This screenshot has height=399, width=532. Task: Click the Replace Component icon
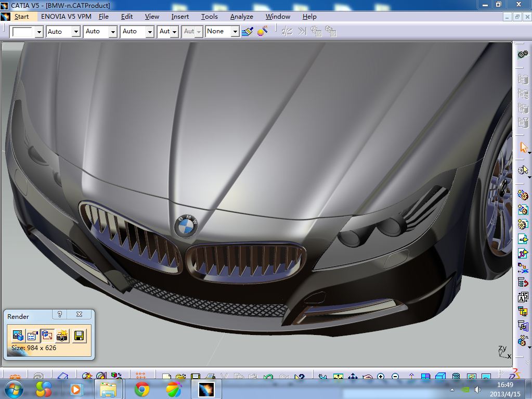pos(523,268)
